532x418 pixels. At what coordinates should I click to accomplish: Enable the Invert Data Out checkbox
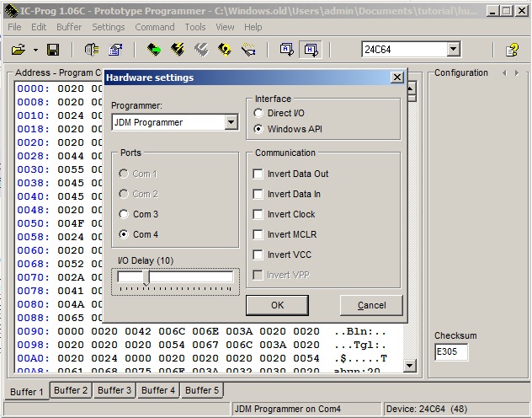pyautogui.click(x=258, y=174)
